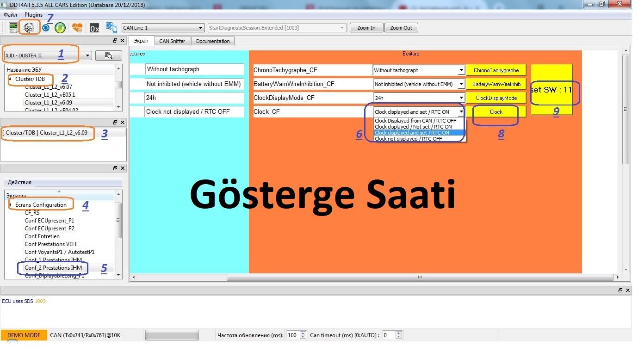
Task: Click the blue refresh arrows icon
Action: 46,28
